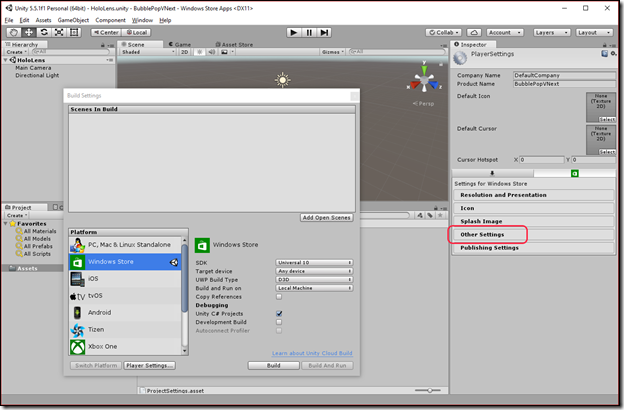Open the Collab dropdown
This screenshot has height=410, width=624.
(443, 33)
